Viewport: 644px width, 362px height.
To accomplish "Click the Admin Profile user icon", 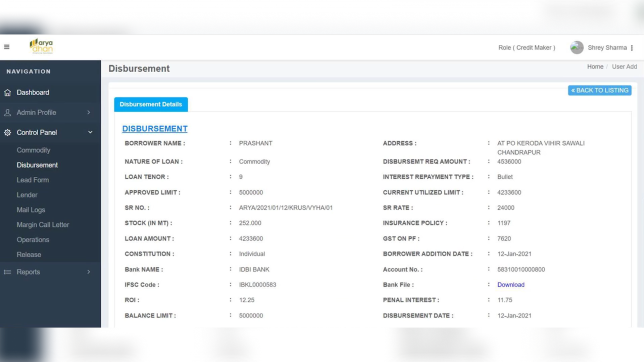I will tap(7, 112).
